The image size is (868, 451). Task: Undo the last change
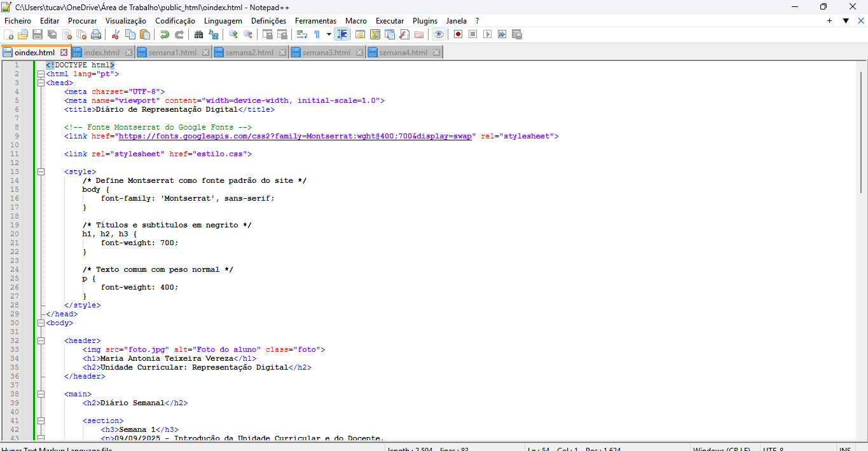[164, 34]
